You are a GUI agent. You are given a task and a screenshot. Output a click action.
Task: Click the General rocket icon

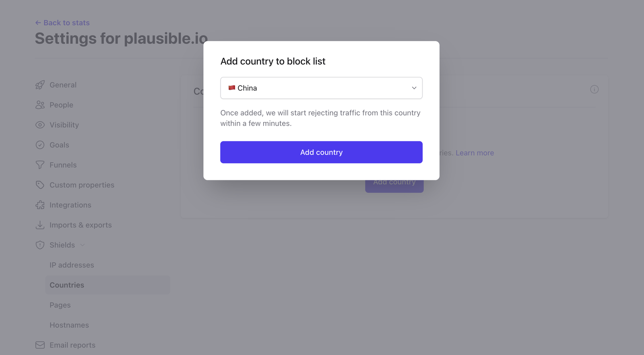point(40,85)
